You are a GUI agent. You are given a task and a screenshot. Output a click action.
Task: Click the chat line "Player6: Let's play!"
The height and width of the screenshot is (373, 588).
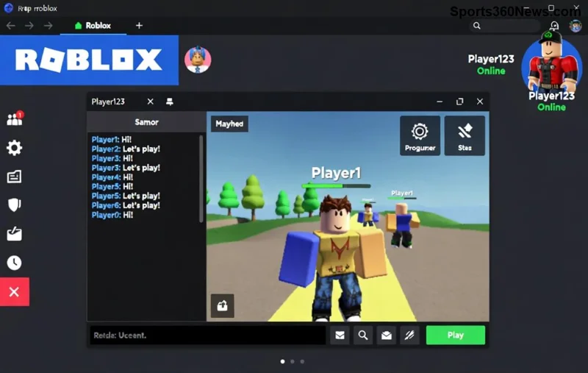coord(126,205)
